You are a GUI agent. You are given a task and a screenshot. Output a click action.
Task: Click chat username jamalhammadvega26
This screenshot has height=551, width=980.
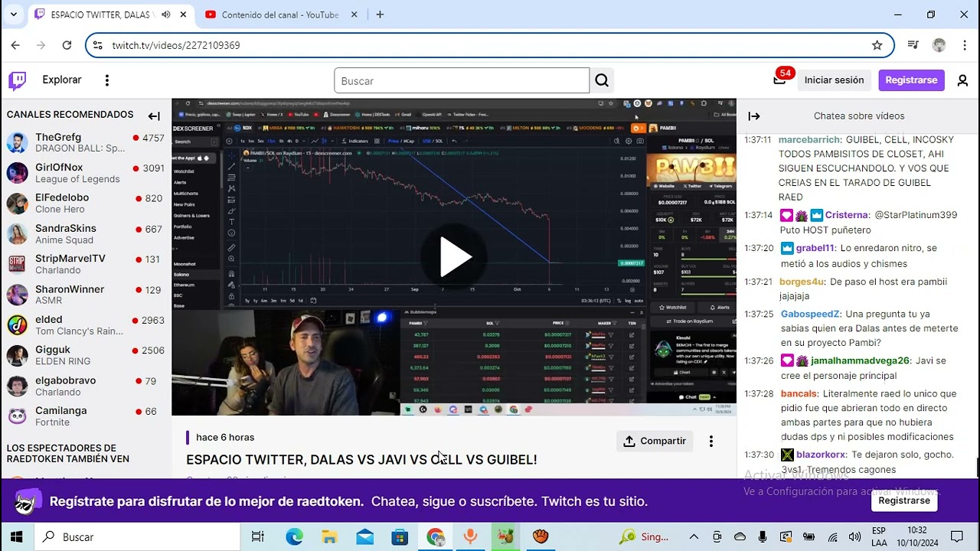click(860, 360)
